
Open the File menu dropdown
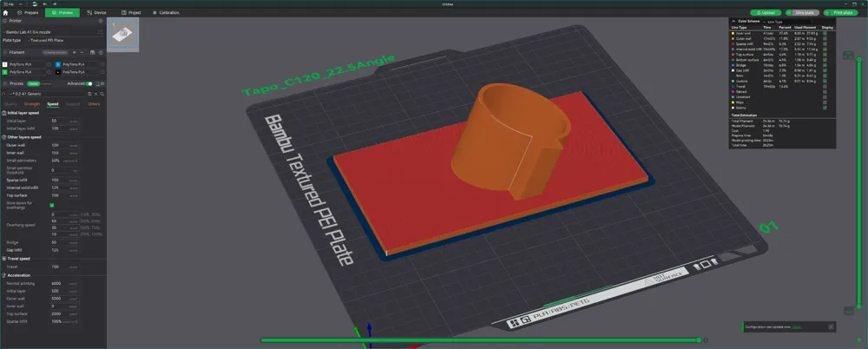pos(11,3)
